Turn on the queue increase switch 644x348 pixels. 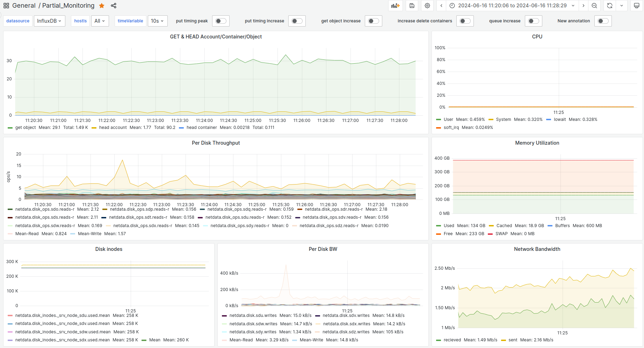(x=533, y=21)
